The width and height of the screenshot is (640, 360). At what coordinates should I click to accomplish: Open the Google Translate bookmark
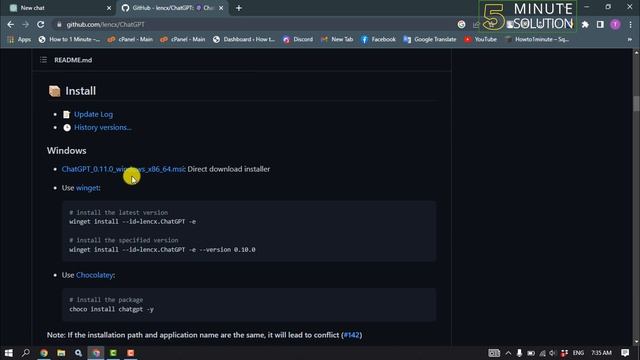pyautogui.click(x=429, y=39)
